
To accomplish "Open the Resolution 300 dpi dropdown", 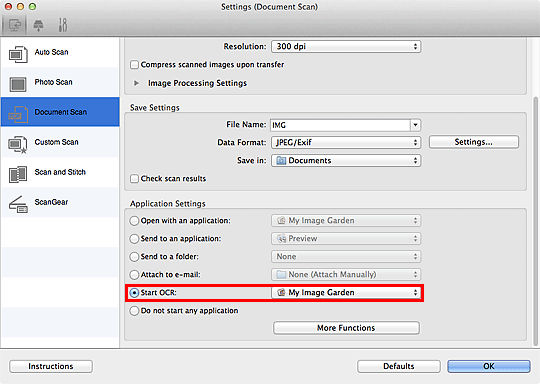I will [x=346, y=46].
